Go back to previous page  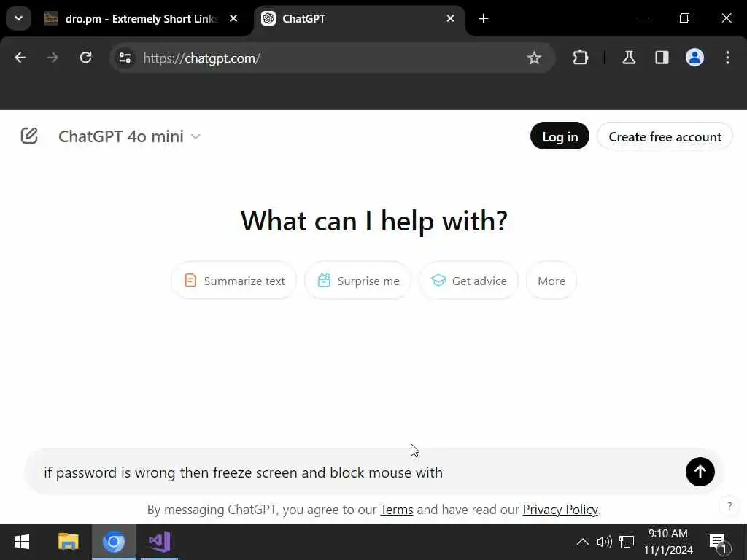[x=20, y=58]
